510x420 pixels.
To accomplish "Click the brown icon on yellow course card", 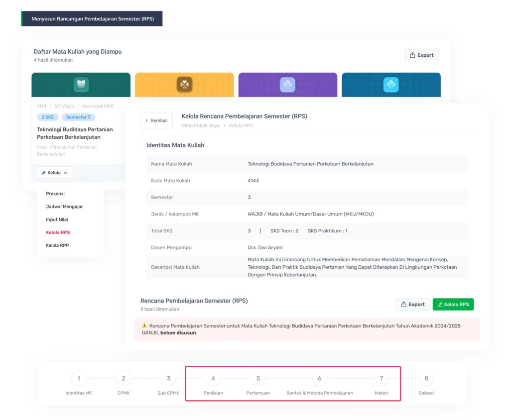I will (184, 85).
